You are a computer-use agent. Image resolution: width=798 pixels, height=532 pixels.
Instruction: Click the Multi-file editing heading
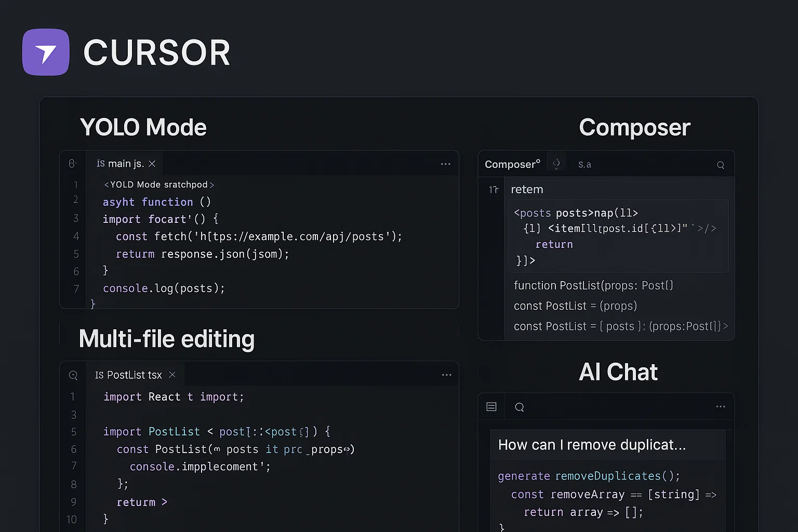(x=167, y=339)
